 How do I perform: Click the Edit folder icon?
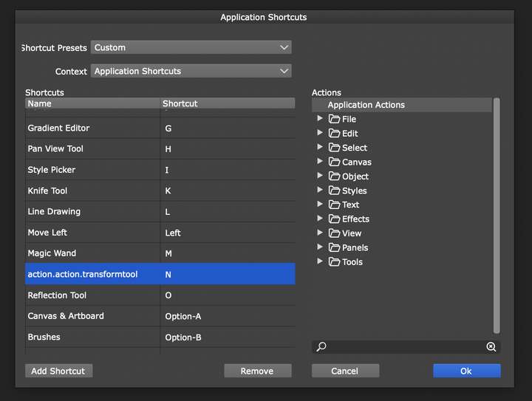click(334, 133)
